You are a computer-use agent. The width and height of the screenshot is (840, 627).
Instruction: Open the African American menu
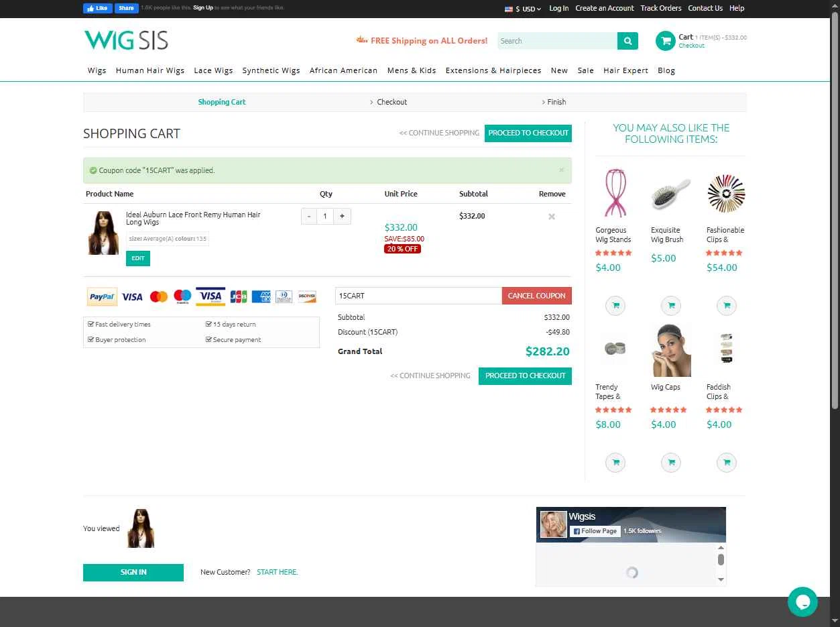[343, 70]
